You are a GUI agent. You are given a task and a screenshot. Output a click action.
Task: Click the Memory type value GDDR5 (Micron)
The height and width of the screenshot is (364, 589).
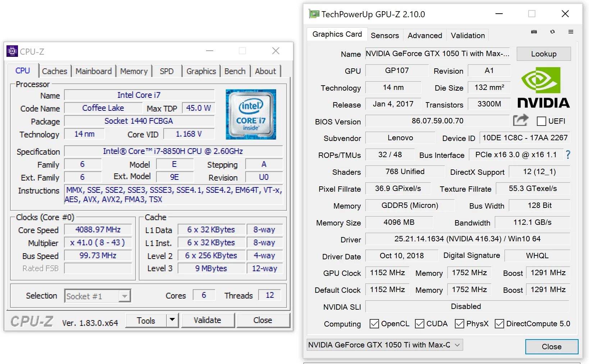point(410,205)
